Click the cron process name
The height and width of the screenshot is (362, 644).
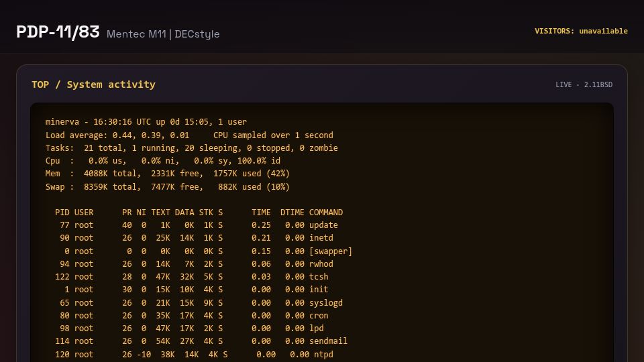319,316
